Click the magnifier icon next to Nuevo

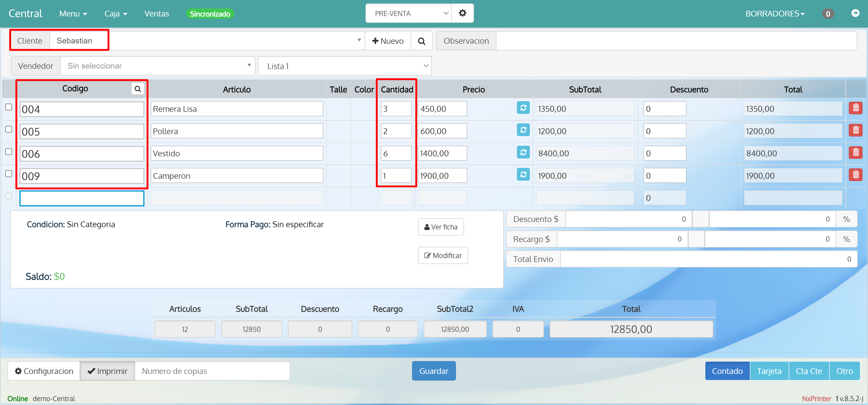[421, 41]
